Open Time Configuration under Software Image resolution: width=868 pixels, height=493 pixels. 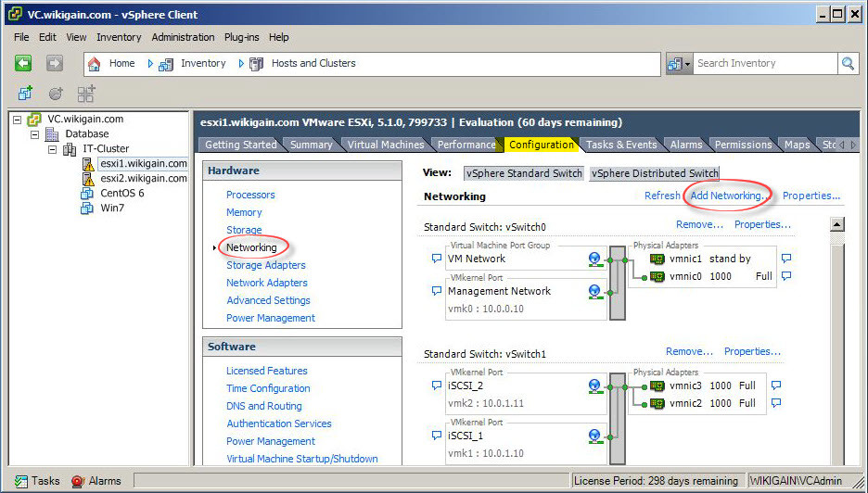click(x=268, y=388)
